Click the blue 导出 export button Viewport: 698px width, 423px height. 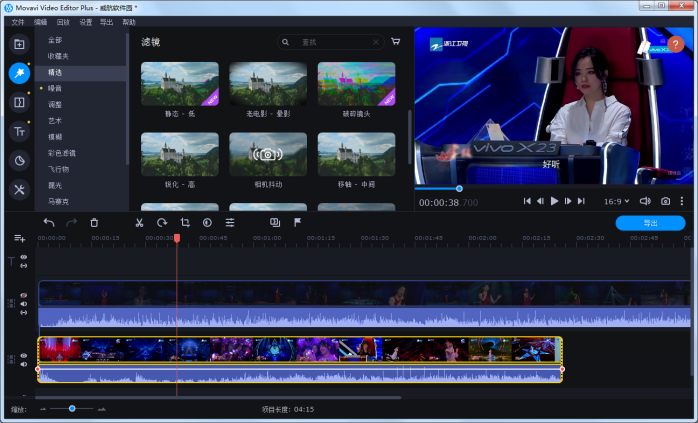coord(650,223)
